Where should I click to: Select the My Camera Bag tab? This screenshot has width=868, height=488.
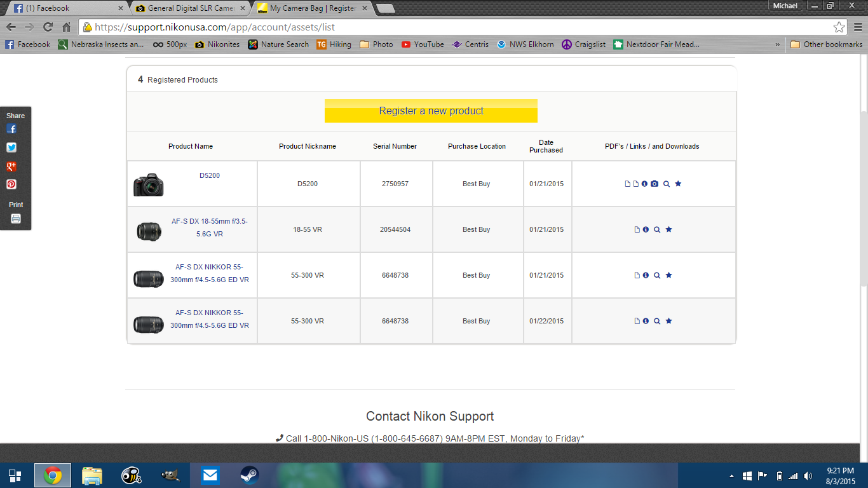click(313, 8)
